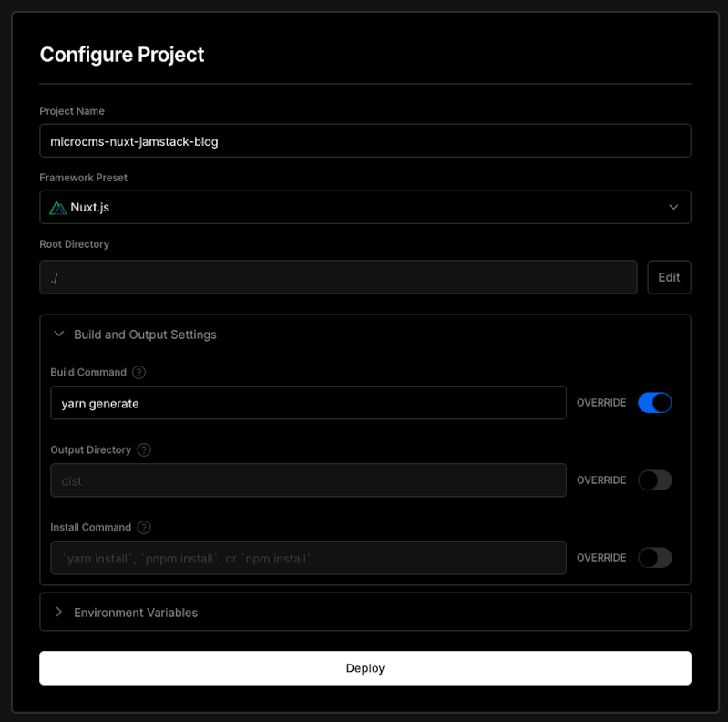Click the Nuxt.js logo in Framework Preset
Screen dimensions: 728x722
[x=58, y=208]
